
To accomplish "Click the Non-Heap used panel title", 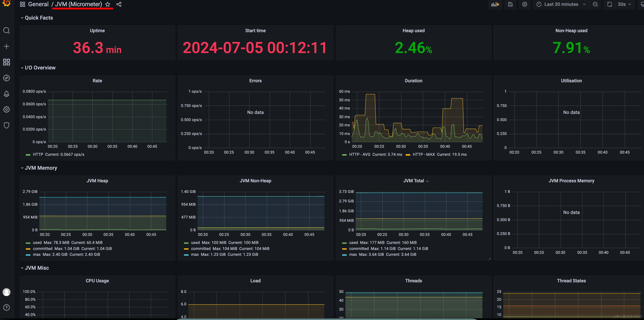I will point(571,31).
